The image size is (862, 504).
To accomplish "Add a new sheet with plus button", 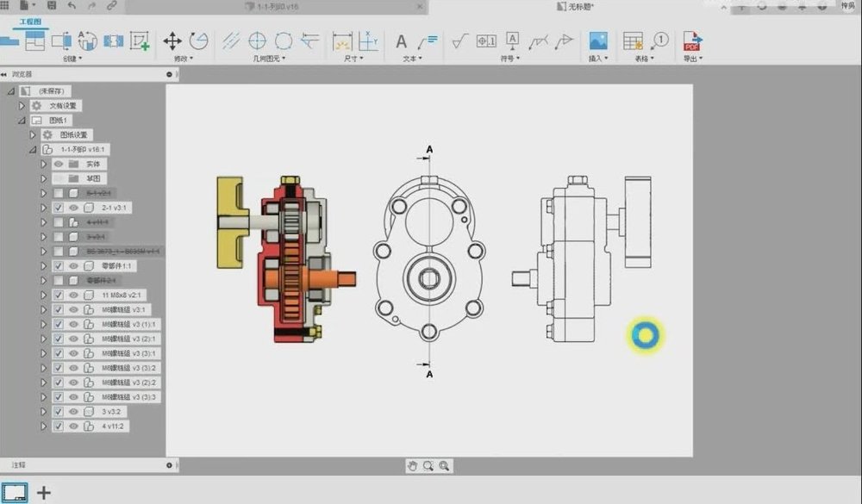I will pyautogui.click(x=43, y=493).
